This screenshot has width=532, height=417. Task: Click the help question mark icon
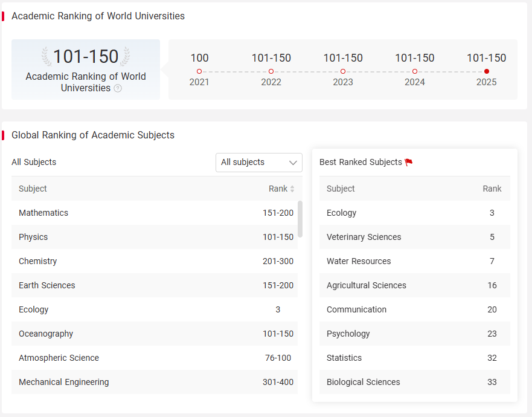coord(118,88)
